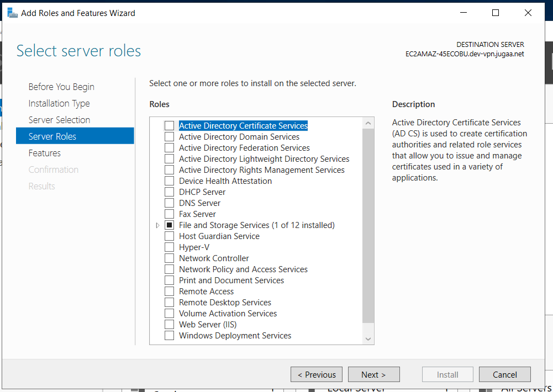The height and width of the screenshot is (392, 553).
Task: Maximize the wizard window
Action: (496, 13)
